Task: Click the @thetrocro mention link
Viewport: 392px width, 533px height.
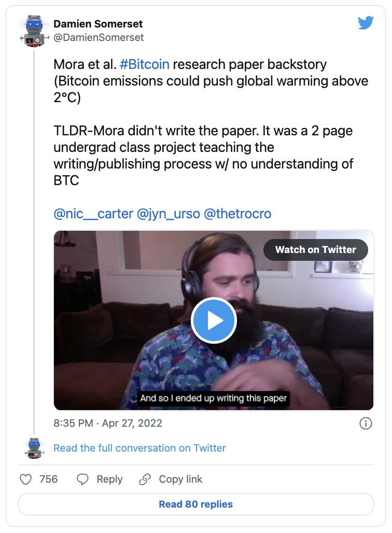Action: [x=237, y=214]
